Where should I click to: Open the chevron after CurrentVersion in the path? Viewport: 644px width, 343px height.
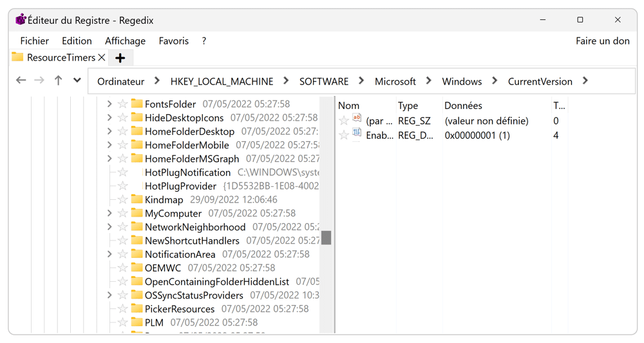tap(585, 81)
